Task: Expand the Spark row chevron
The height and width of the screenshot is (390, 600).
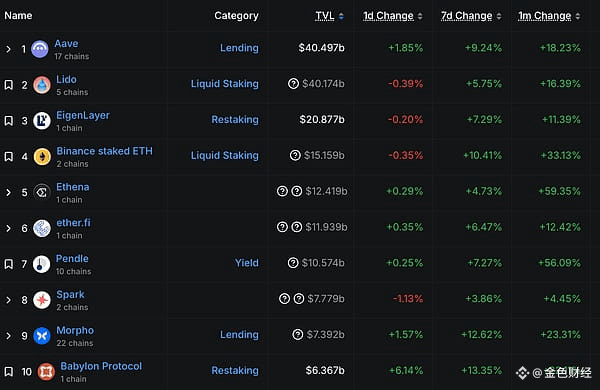Action: click(8, 300)
